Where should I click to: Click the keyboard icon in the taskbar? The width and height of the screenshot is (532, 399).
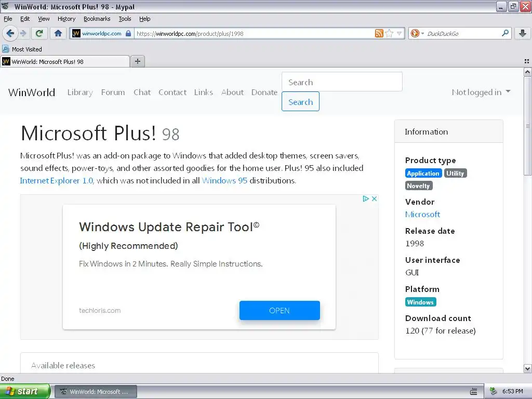(474, 392)
